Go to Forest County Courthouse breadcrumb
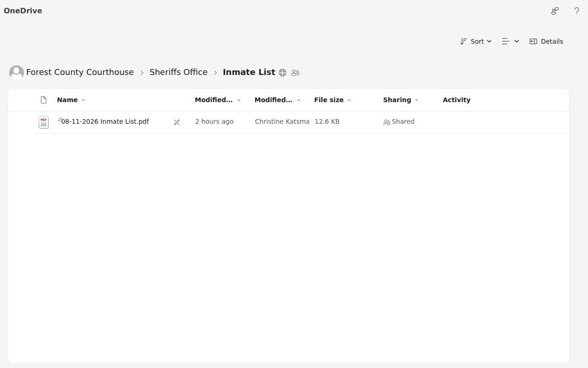The width and height of the screenshot is (588, 368). [x=80, y=72]
